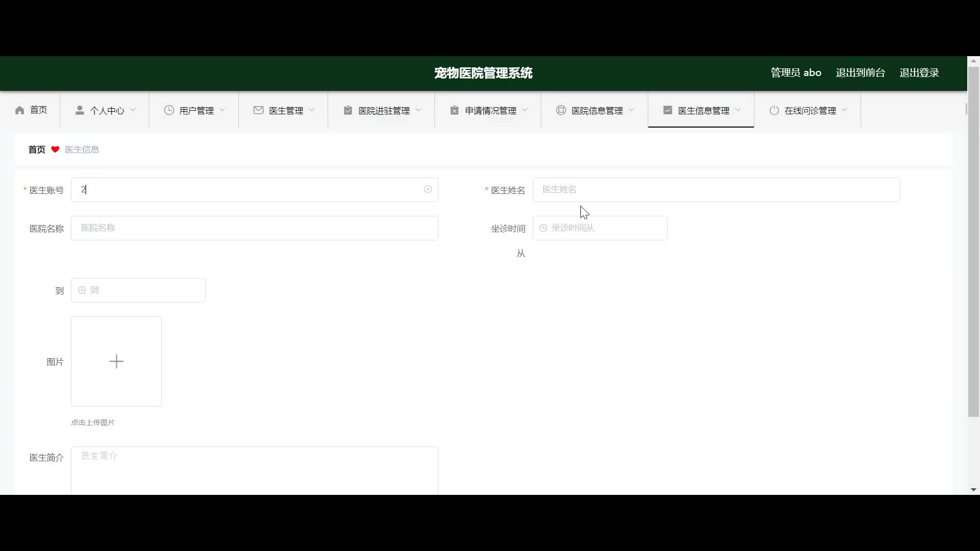
Task: Open the 在线问诊管理 menu
Action: point(810,110)
